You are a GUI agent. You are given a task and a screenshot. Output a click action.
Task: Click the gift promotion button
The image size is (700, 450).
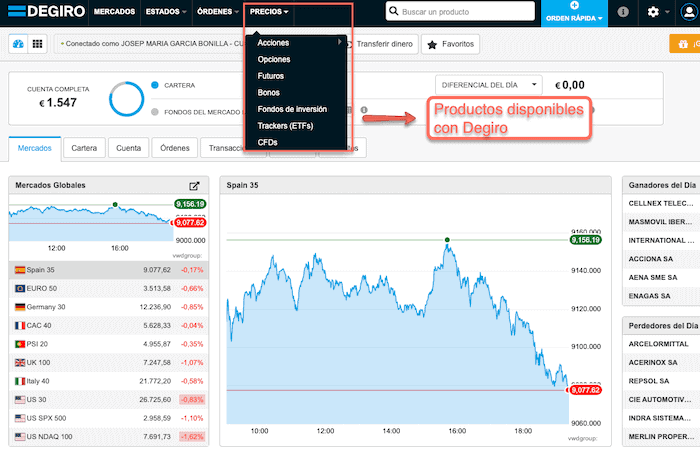point(684,44)
